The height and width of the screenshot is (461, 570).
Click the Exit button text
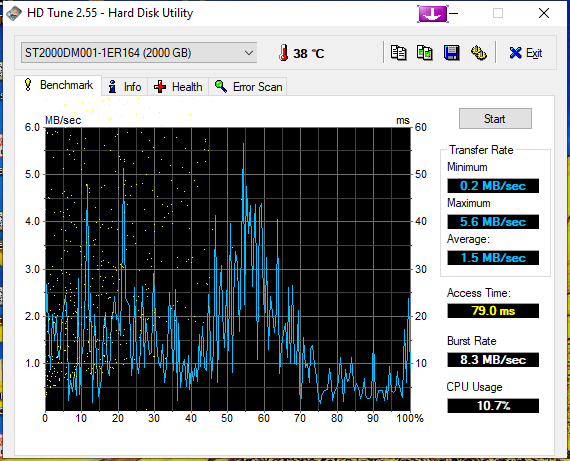[534, 53]
